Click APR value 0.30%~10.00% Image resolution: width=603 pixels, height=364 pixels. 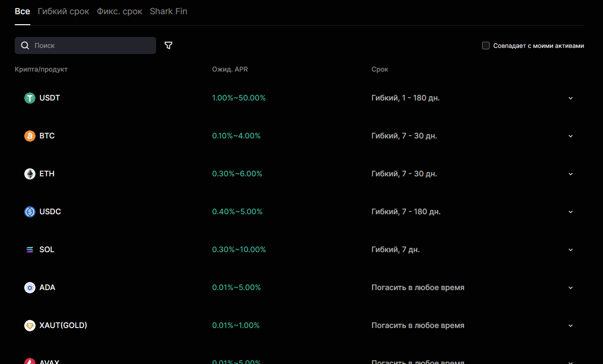point(239,250)
